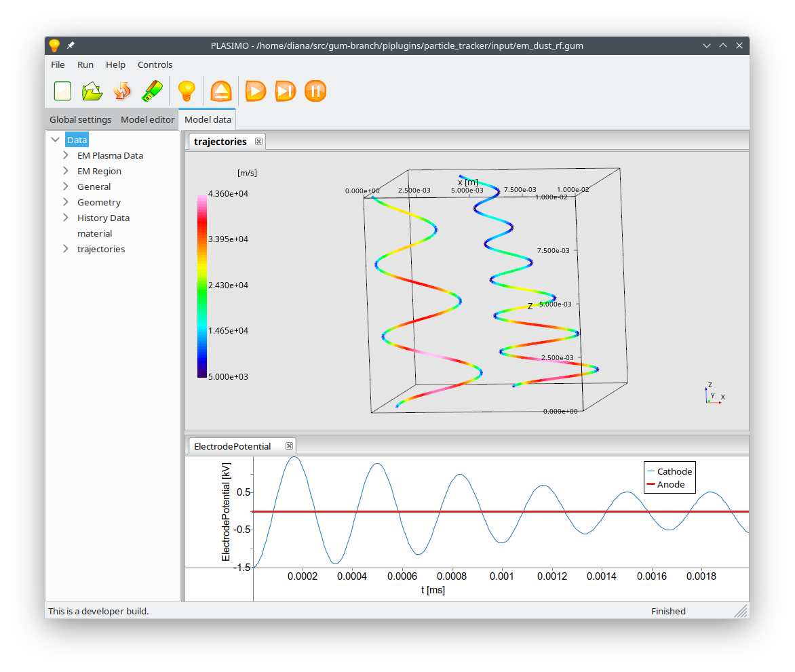Expand the Geometry tree node
Image resolution: width=795 pixels, height=672 pixels.
point(66,202)
